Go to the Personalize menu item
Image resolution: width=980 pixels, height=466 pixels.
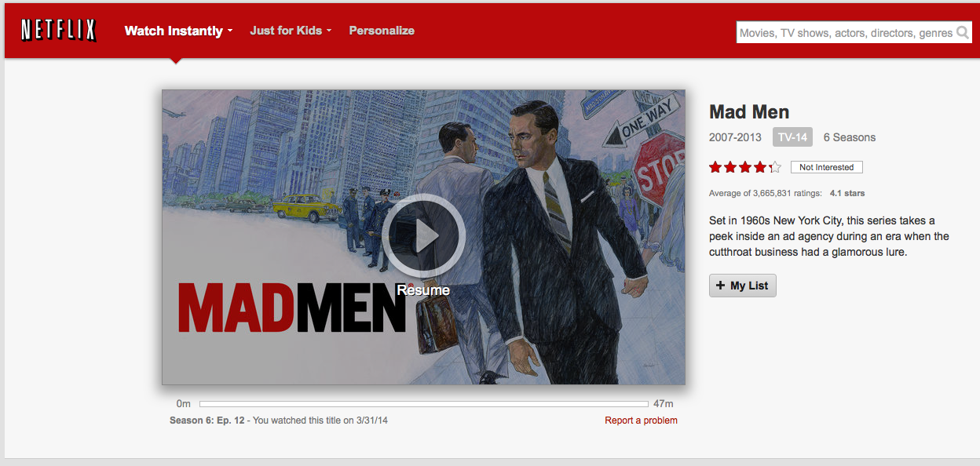tap(382, 31)
